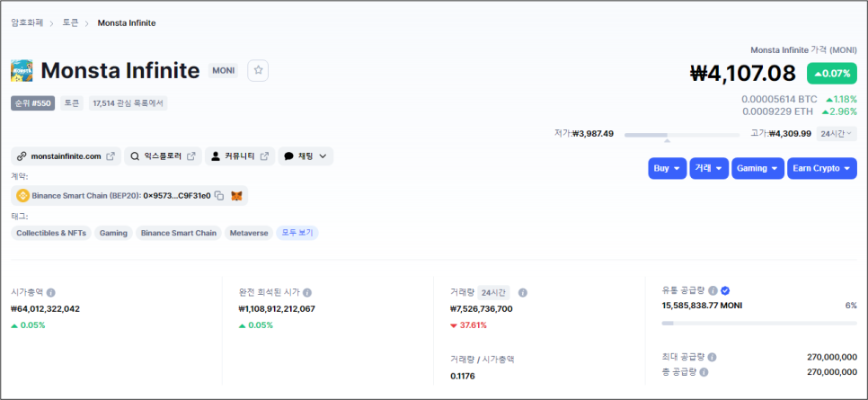Expand the 채팅 dropdown
The height and width of the screenshot is (400, 868).
tap(306, 156)
